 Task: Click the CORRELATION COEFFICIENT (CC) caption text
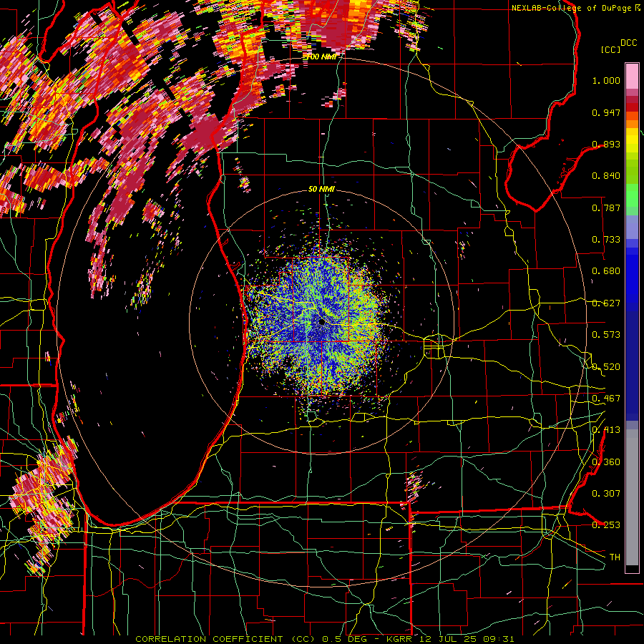pyautogui.click(x=225, y=639)
